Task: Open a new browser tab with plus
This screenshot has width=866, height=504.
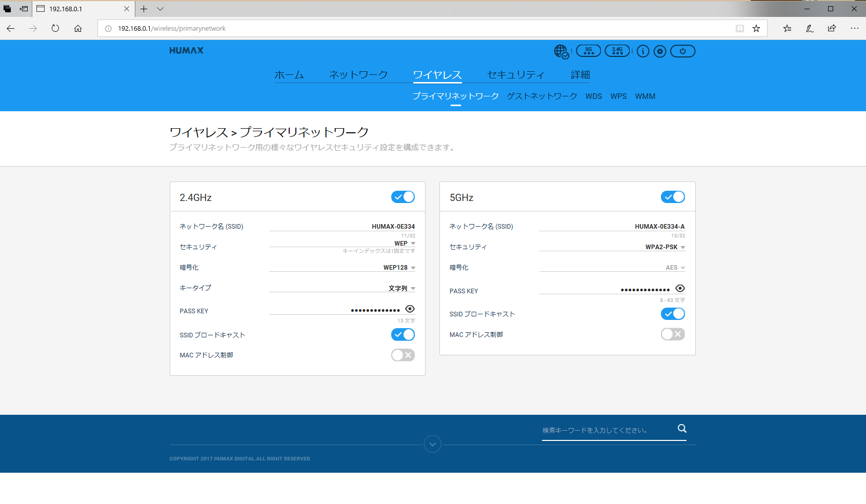Action: pyautogui.click(x=144, y=9)
